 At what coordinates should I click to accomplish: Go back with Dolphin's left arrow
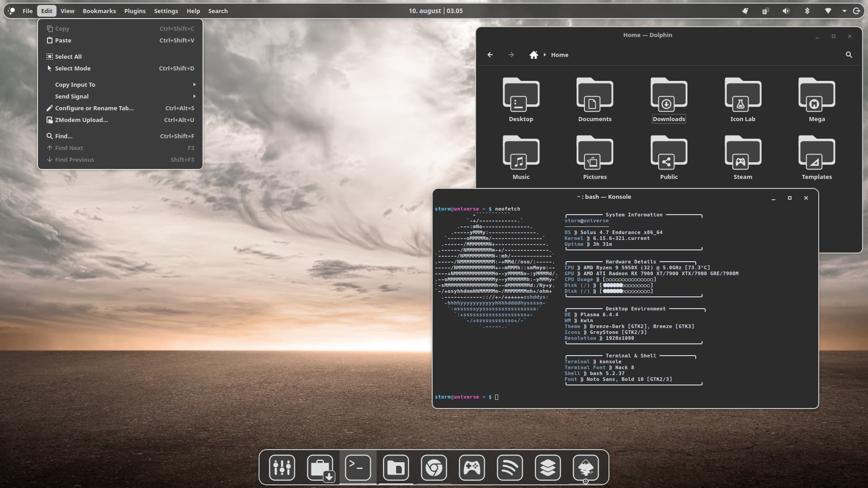(x=490, y=55)
